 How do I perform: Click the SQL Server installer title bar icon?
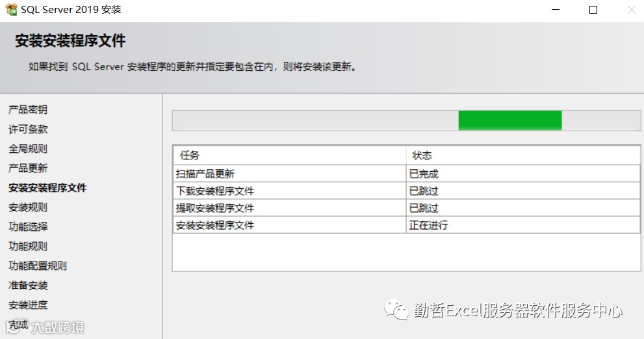pyautogui.click(x=11, y=10)
